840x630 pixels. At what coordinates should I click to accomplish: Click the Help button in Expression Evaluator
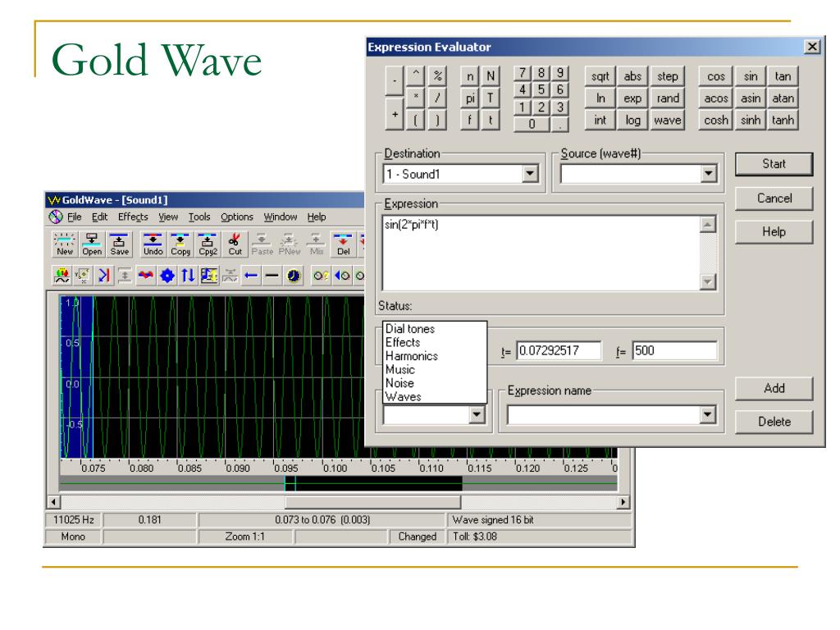pos(774,231)
